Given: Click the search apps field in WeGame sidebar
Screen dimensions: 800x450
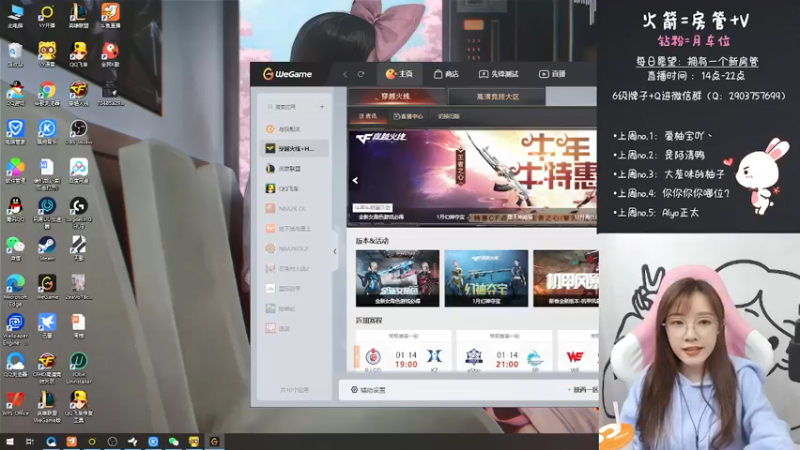Looking at the screenshot, I should (291, 107).
